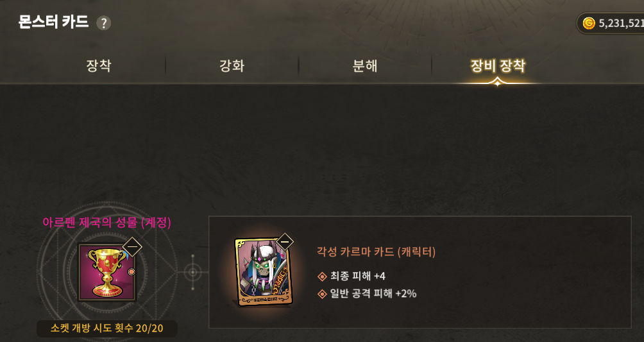The image size is (644, 342).
Task: Click the 소켓 개방 시도 횟수 20/20 counter
Action: [106, 329]
